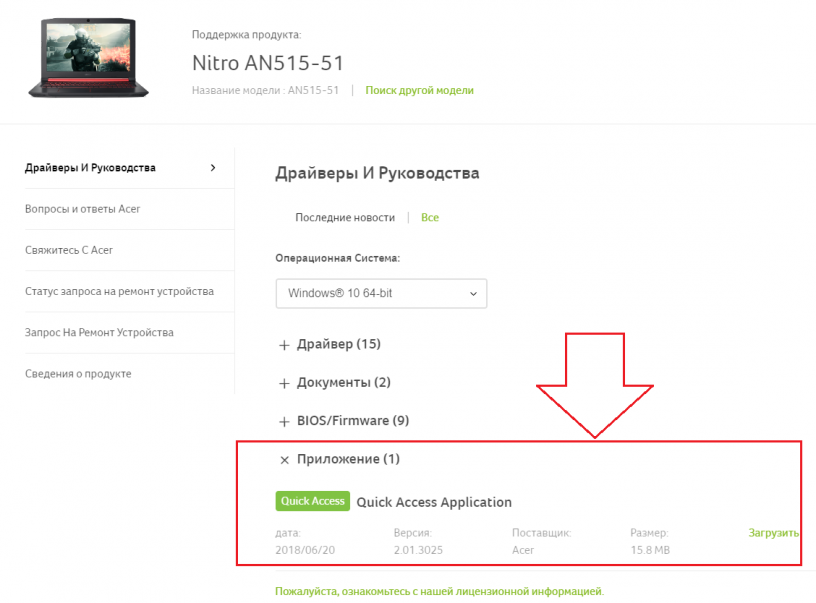The width and height of the screenshot is (816, 603).
Task: Click the X icon beside Приложение
Action: click(x=283, y=459)
